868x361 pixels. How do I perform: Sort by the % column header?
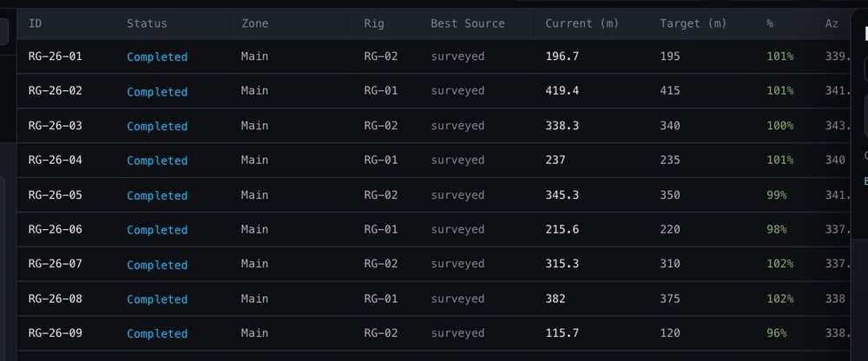click(770, 23)
